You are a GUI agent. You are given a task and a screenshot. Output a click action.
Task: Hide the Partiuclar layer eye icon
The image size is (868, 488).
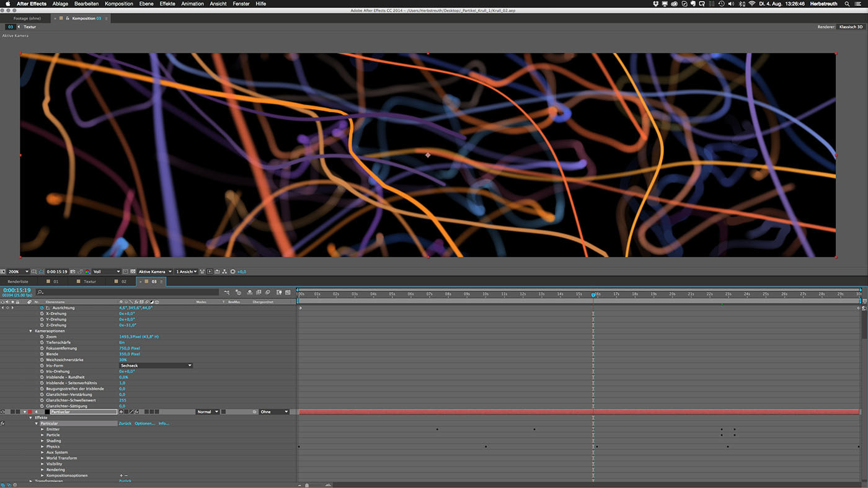point(3,412)
